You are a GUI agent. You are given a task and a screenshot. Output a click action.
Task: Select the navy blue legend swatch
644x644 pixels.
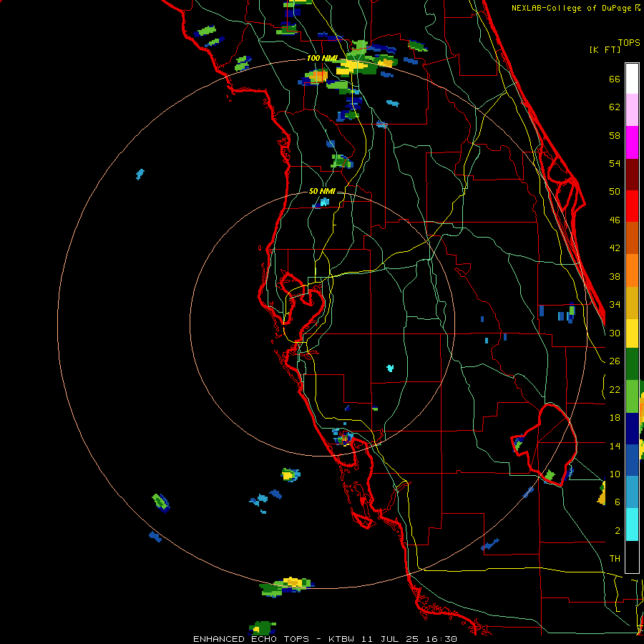pyautogui.click(x=632, y=429)
